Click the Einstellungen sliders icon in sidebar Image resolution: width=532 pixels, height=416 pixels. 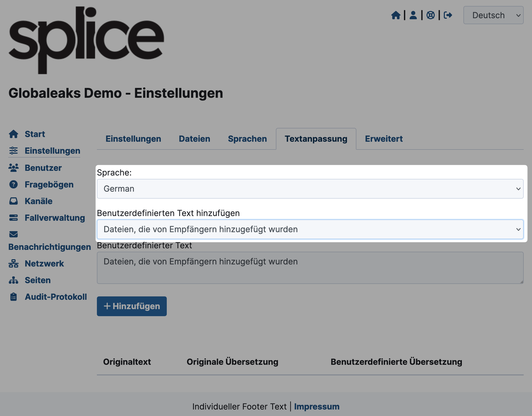14,151
